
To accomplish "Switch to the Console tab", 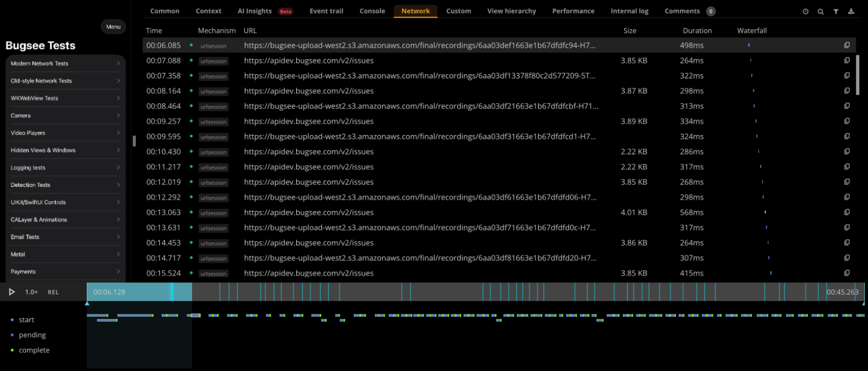I will tap(373, 11).
